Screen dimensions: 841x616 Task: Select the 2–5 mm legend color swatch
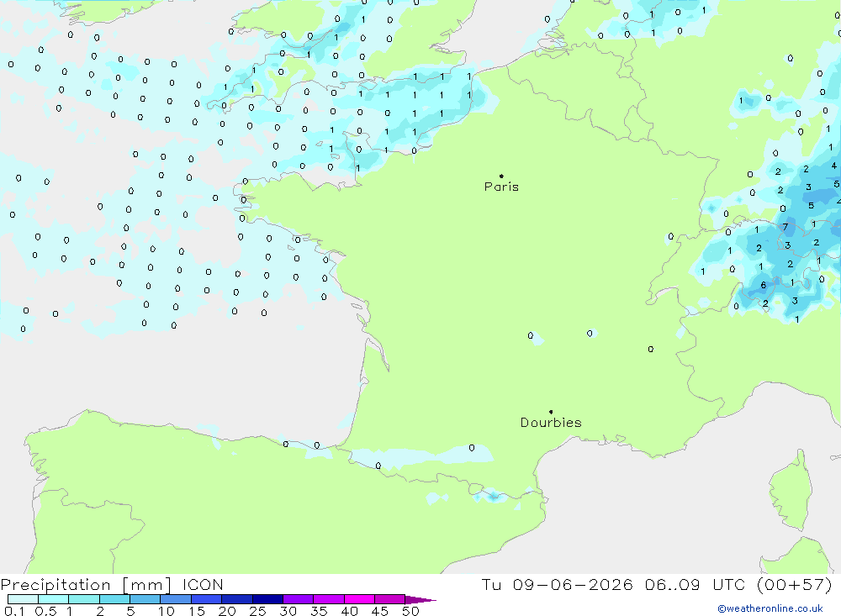(x=114, y=599)
